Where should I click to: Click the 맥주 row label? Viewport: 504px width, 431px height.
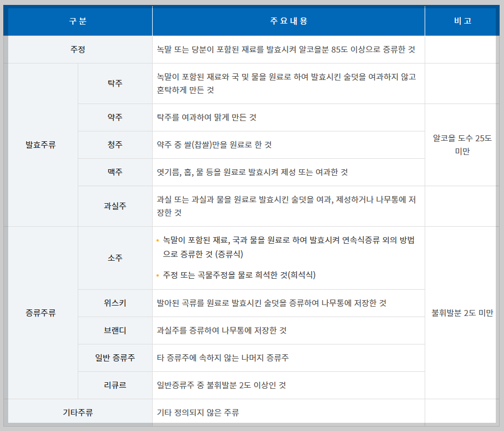(x=115, y=172)
